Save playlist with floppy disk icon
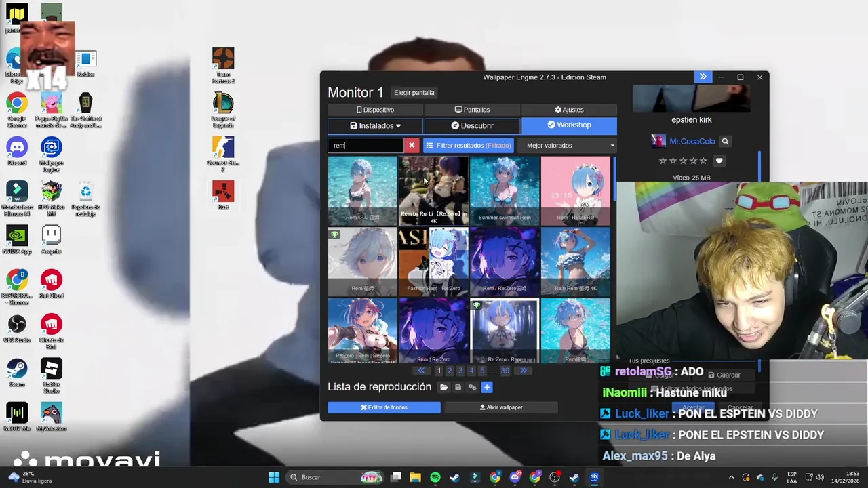 tap(458, 387)
